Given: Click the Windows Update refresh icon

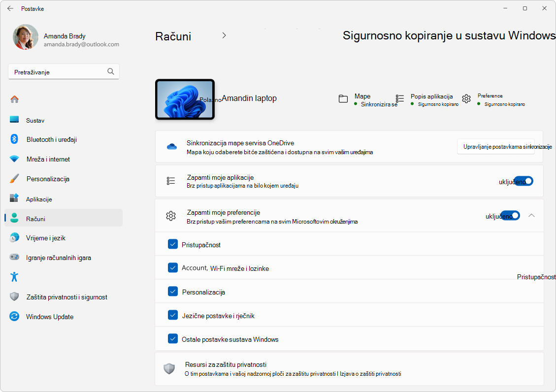Looking at the screenshot, I should pos(14,316).
